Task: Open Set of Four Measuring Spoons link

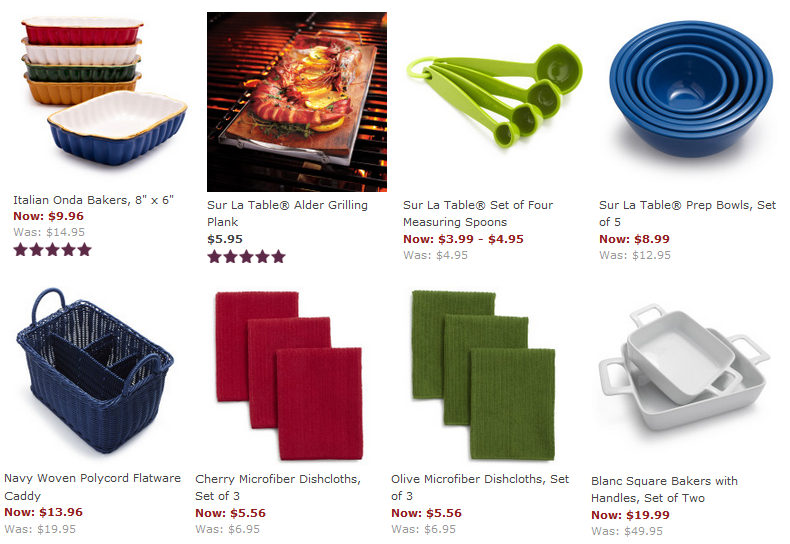Action: pyautogui.click(x=478, y=213)
